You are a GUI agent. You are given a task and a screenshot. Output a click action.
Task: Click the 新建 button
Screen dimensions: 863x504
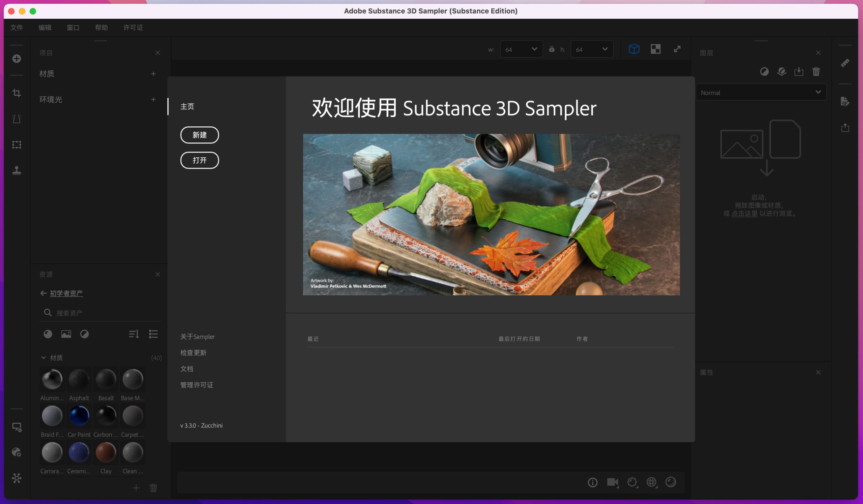[x=199, y=135]
